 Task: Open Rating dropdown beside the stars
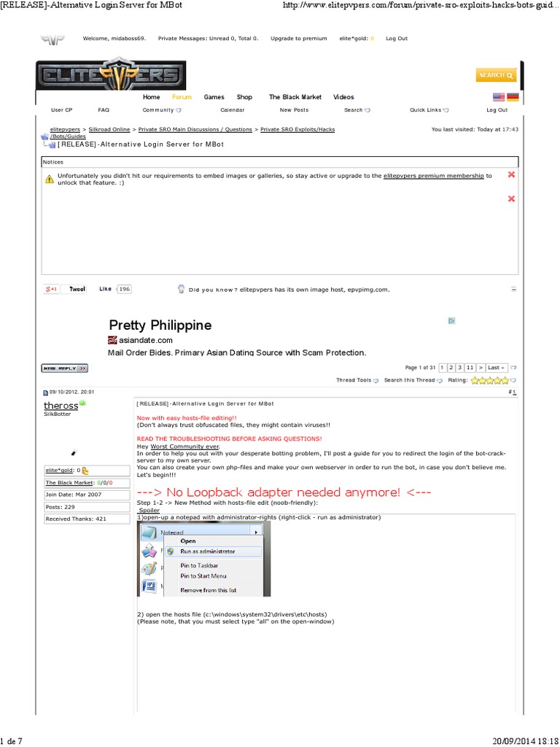coord(513,380)
